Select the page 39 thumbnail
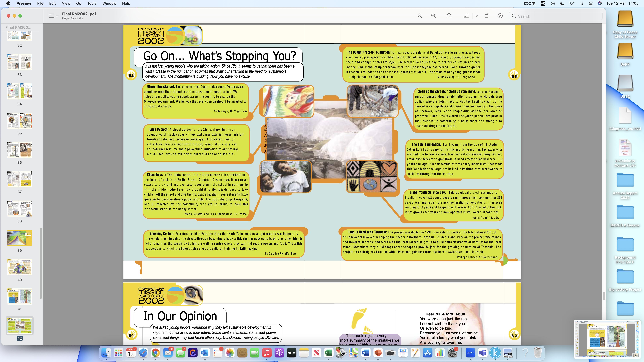644x362 pixels. point(20,238)
